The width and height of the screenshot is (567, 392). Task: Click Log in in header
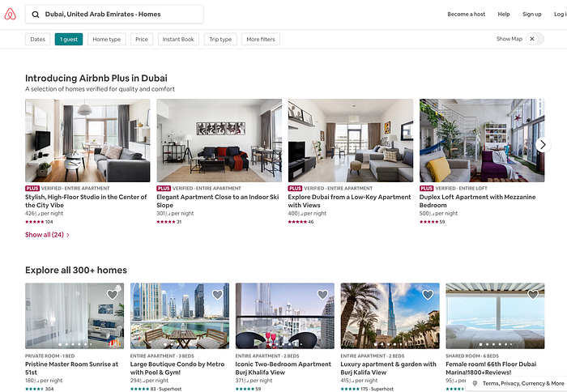(561, 14)
